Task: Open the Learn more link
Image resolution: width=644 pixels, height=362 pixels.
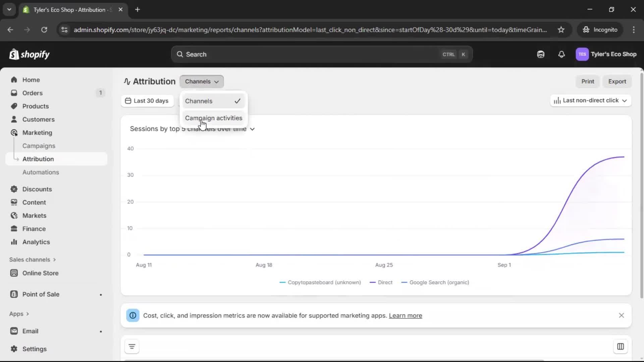Action: [405, 316]
